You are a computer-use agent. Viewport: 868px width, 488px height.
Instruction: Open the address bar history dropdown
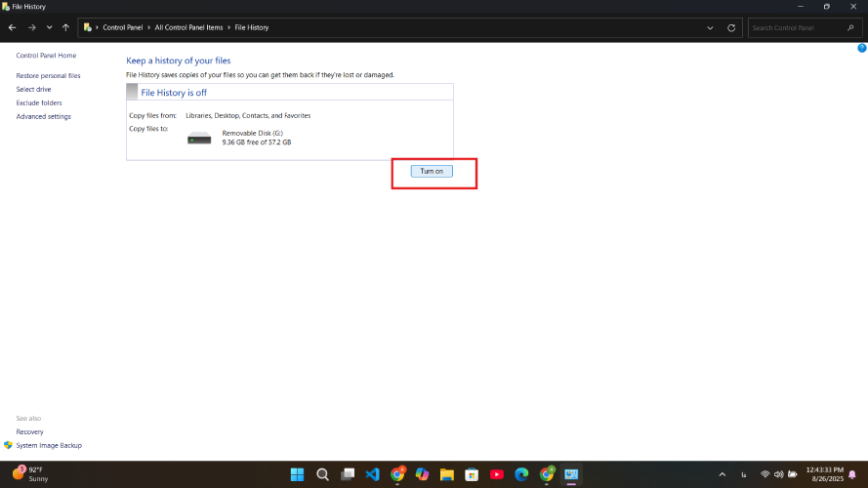point(710,27)
